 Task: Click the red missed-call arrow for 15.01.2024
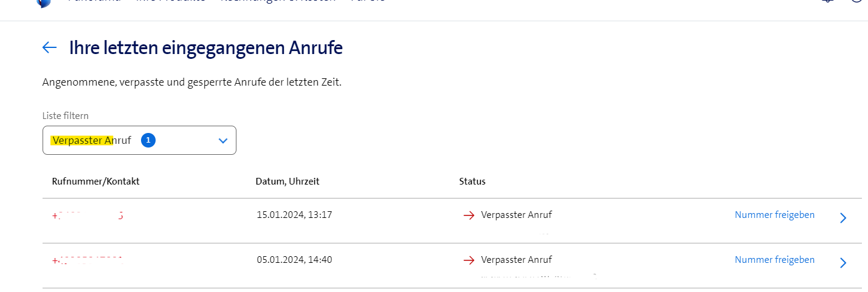click(469, 216)
